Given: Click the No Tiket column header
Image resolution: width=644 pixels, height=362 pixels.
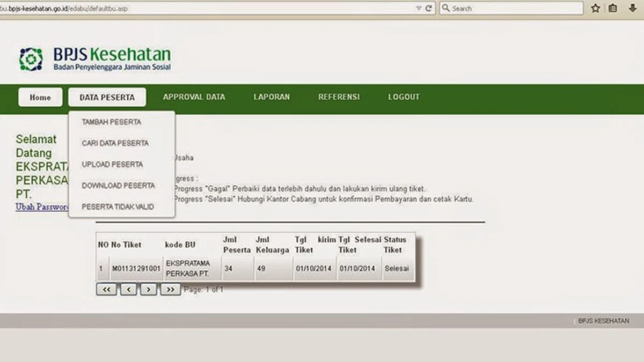Looking at the screenshot, I should pos(126,245).
